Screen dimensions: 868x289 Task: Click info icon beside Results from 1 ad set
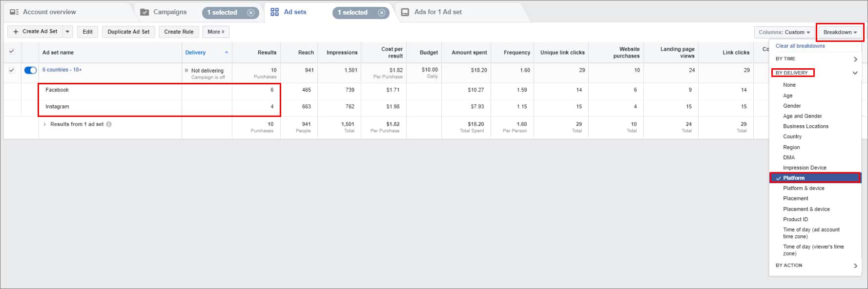pos(109,124)
